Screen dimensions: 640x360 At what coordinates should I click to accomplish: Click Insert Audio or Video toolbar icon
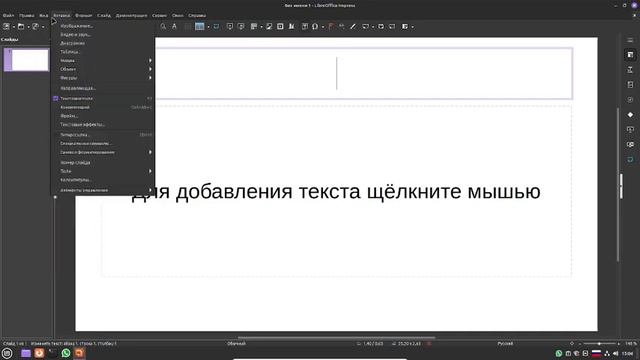point(280,27)
